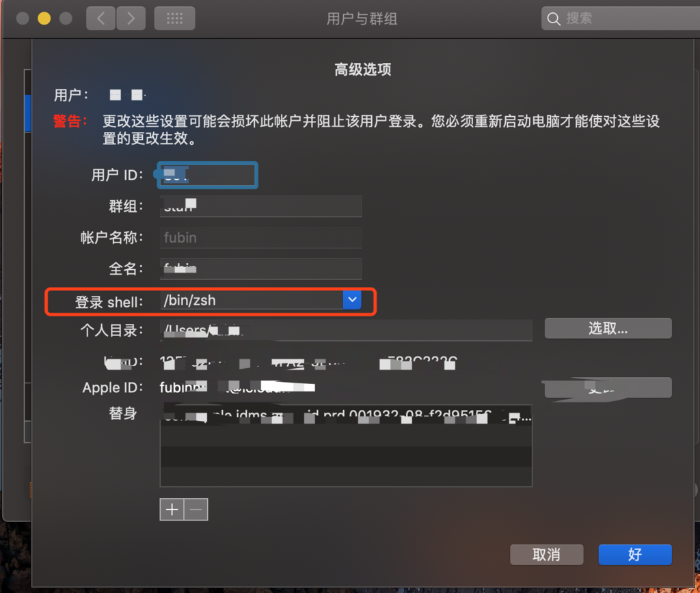Focus the 用户 ID input field
Viewport: 700px width, 593px height.
click(x=208, y=175)
